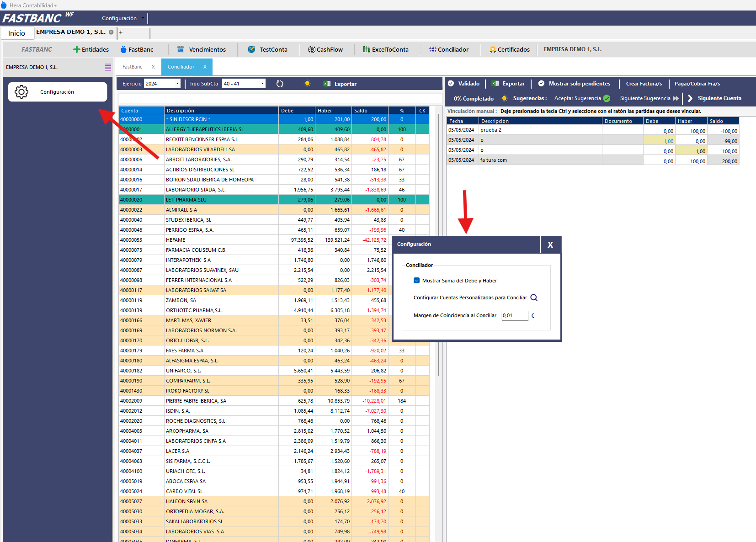Image resolution: width=756 pixels, height=542 pixels.
Task: Click the italic FASTBANC toolbar item
Action: 37,49
